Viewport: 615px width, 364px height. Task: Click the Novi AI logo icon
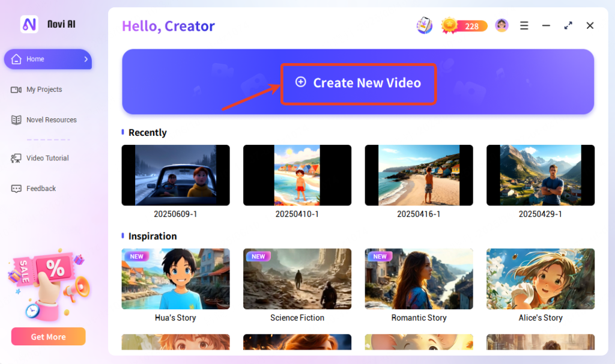(x=29, y=24)
